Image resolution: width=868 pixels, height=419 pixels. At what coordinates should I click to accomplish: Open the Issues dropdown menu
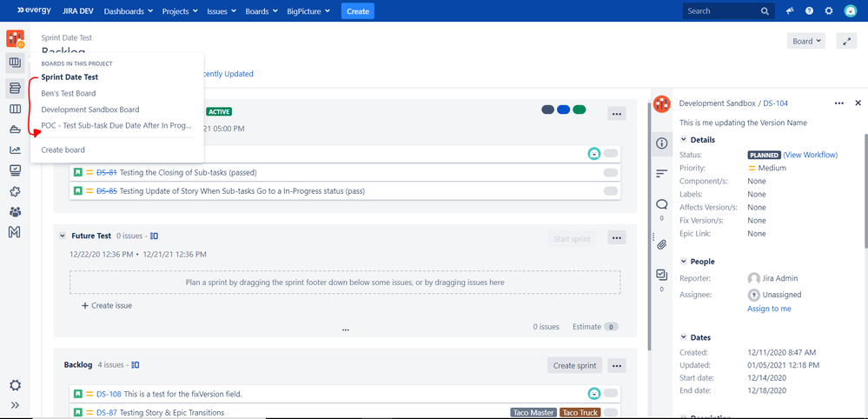point(222,11)
